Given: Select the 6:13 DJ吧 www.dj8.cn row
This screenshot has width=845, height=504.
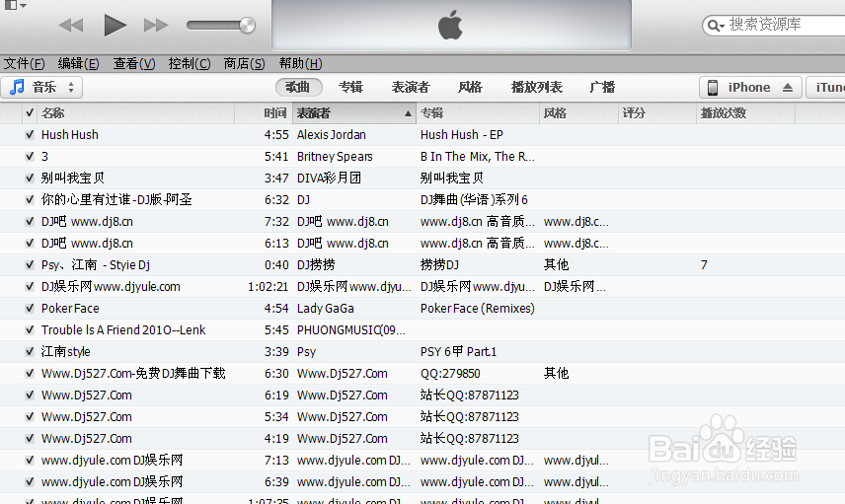Looking at the screenshot, I should [422, 244].
